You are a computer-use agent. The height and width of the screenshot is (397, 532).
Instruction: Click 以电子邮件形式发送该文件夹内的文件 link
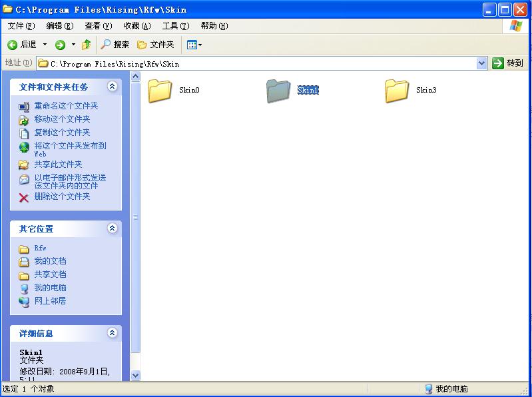tap(70, 182)
